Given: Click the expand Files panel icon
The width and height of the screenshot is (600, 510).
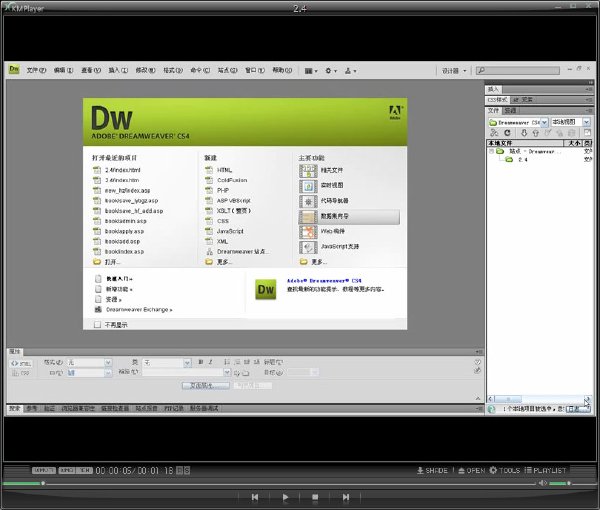Looking at the screenshot, I should (587, 133).
